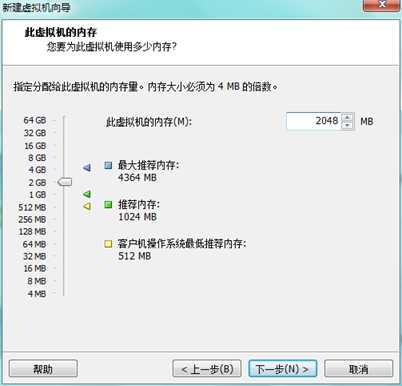The width and height of the screenshot is (402, 386).
Task: Click the 客户机操作系统最低推荐内存 label text
Action: point(182,244)
